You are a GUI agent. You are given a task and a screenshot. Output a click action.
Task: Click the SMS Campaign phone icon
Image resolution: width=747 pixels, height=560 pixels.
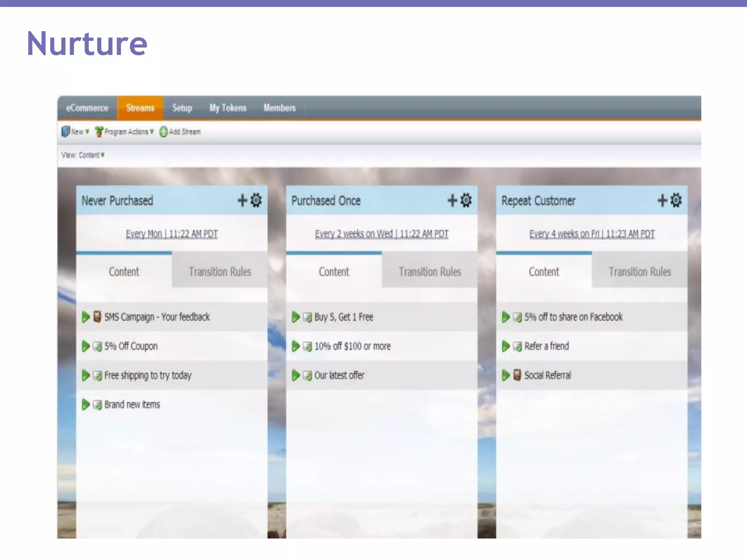(x=97, y=316)
